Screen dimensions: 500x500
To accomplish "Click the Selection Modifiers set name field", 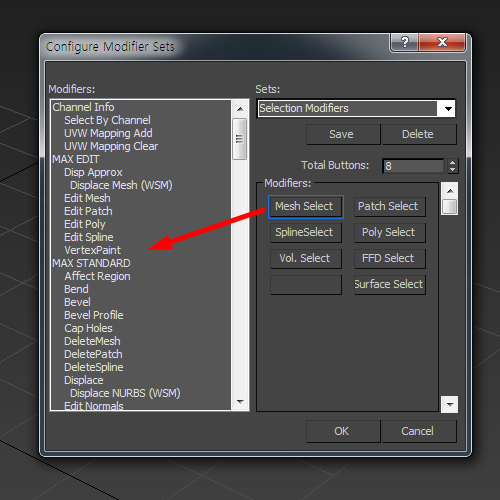I will point(347,108).
